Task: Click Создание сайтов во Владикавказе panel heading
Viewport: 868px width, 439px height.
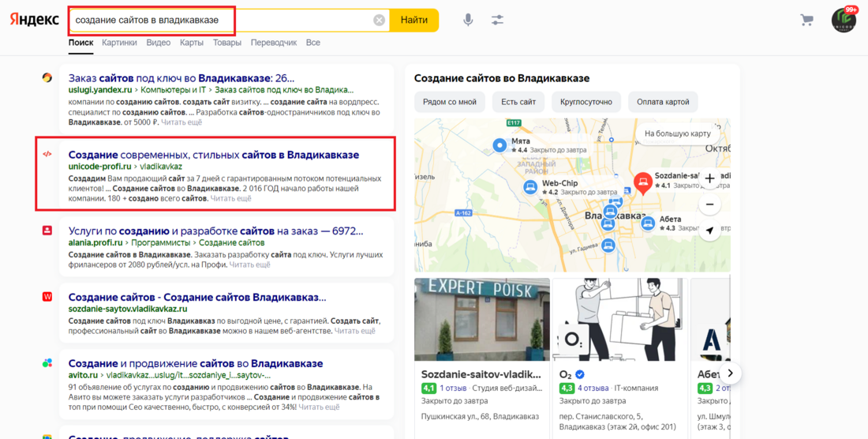Action: click(x=502, y=78)
